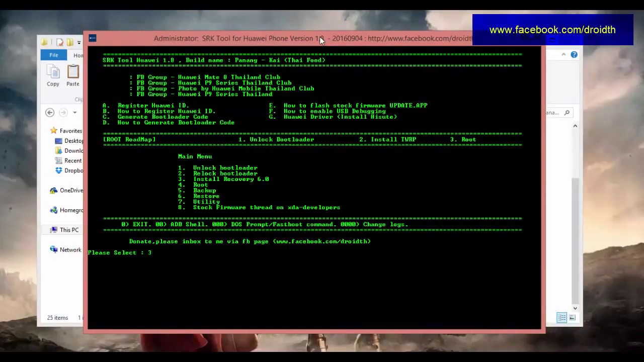Open the File tab in File Explorer
Screen dimensions: 644x362
pos(53,55)
